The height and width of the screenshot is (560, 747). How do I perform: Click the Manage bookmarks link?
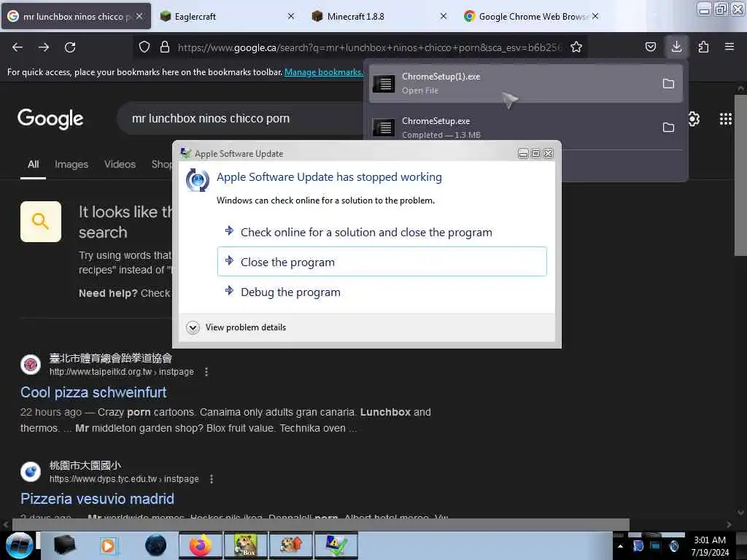[323, 72]
